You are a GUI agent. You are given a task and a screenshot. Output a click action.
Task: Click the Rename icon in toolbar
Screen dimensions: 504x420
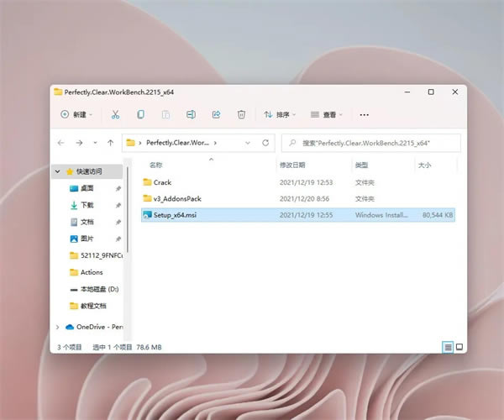tap(191, 115)
